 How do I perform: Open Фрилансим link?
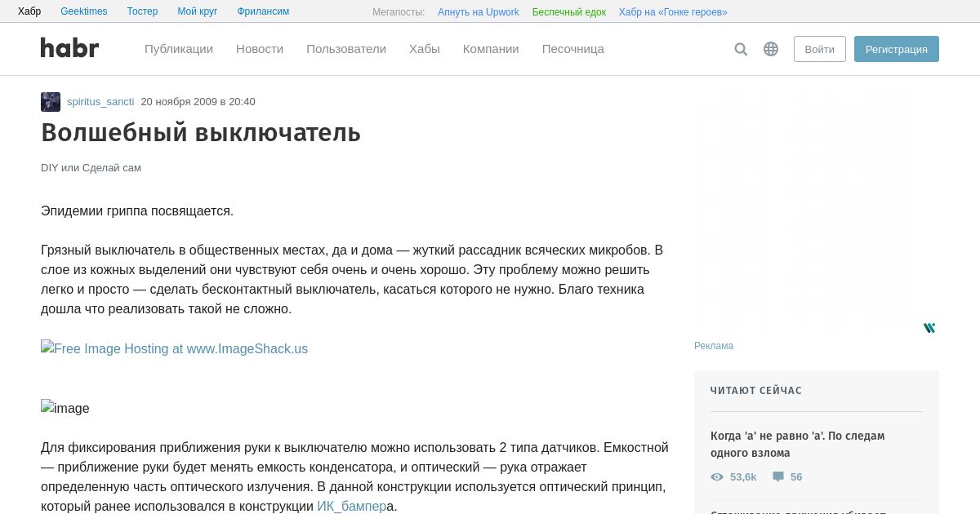(263, 11)
